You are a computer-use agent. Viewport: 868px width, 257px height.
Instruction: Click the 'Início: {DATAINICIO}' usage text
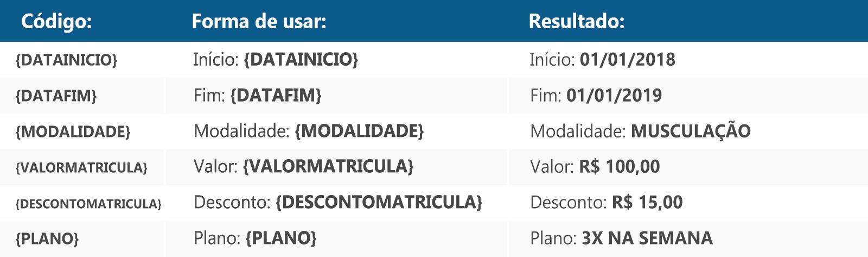click(x=276, y=59)
